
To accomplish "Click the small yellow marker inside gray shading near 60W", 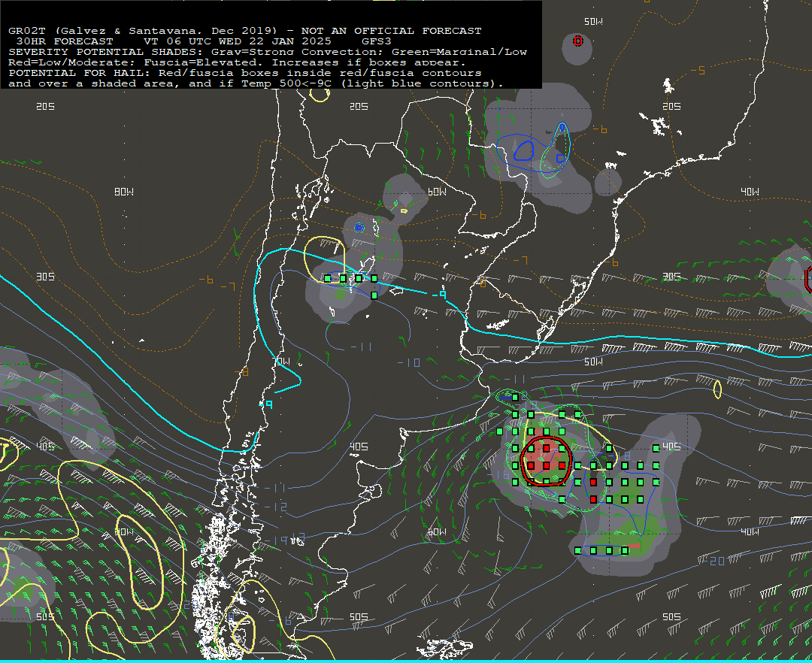I will [404, 210].
